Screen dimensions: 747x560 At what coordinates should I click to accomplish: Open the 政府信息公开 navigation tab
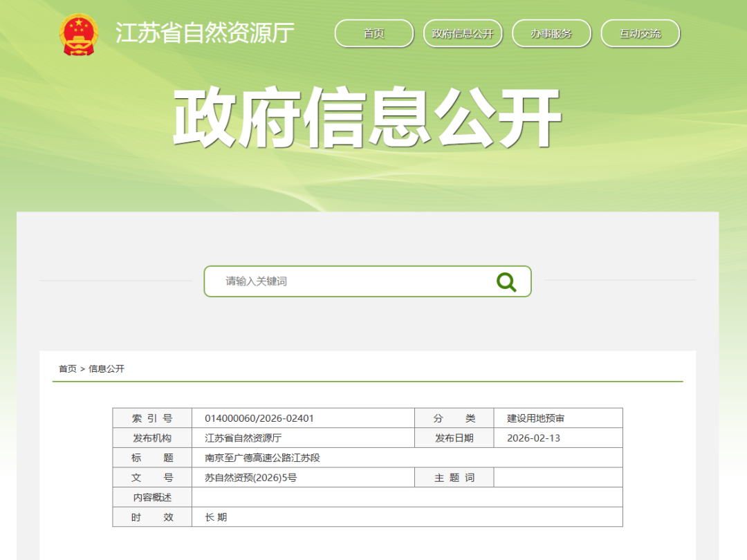coord(463,33)
